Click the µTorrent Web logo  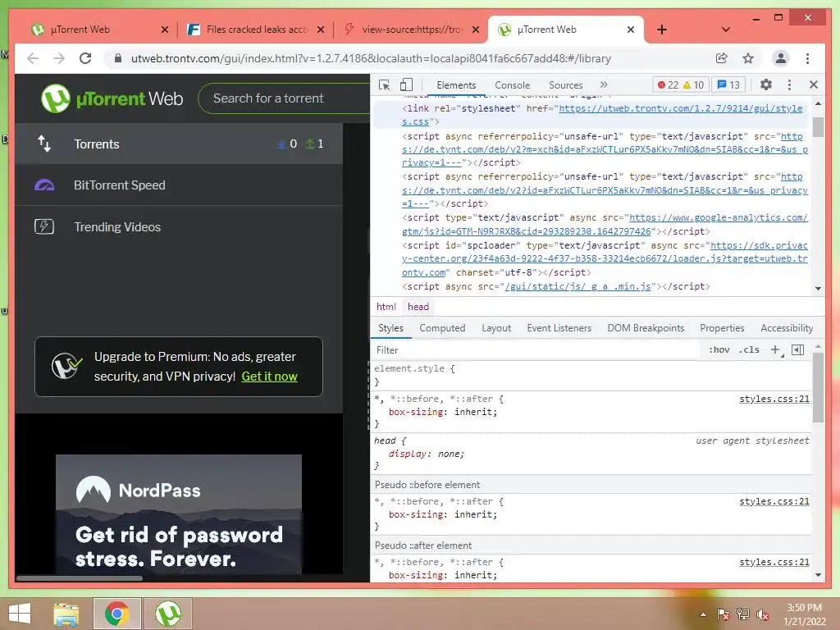coord(112,98)
